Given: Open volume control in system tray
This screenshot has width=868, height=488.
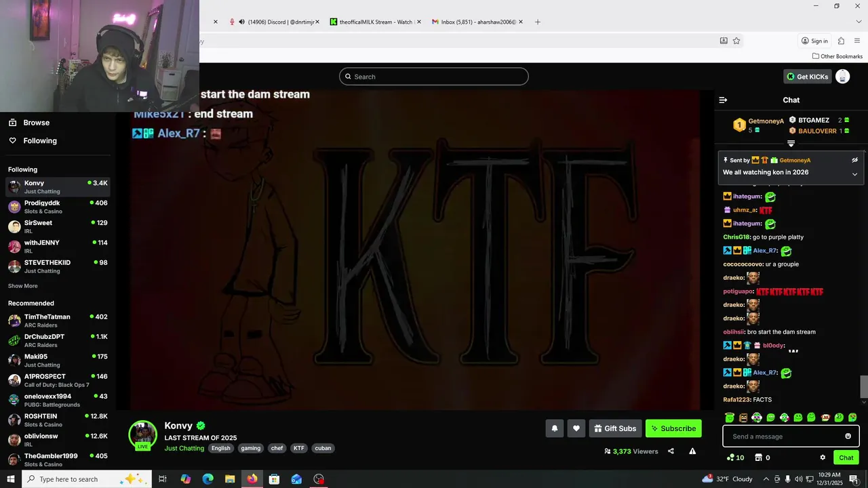Looking at the screenshot, I should coord(799,479).
